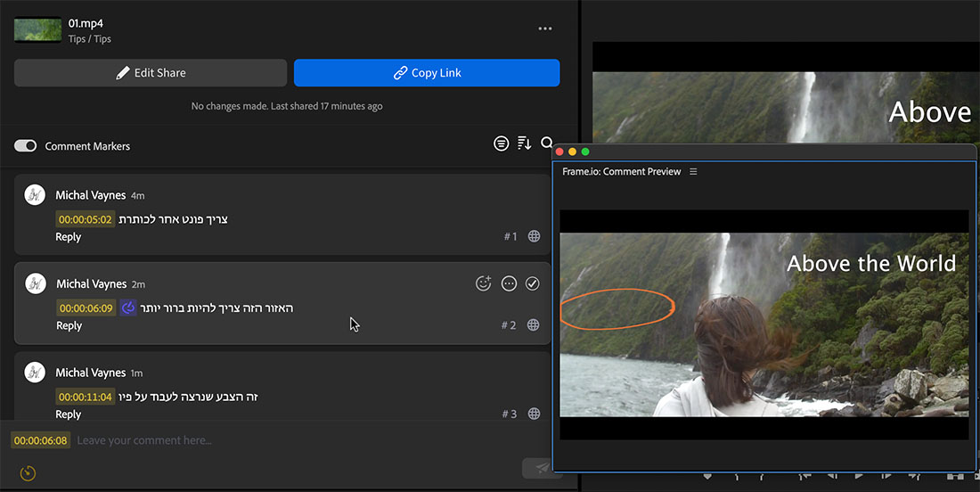The width and height of the screenshot is (980, 492).
Task: Minimize the Comment Preview window with yellow button
Action: [572, 152]
